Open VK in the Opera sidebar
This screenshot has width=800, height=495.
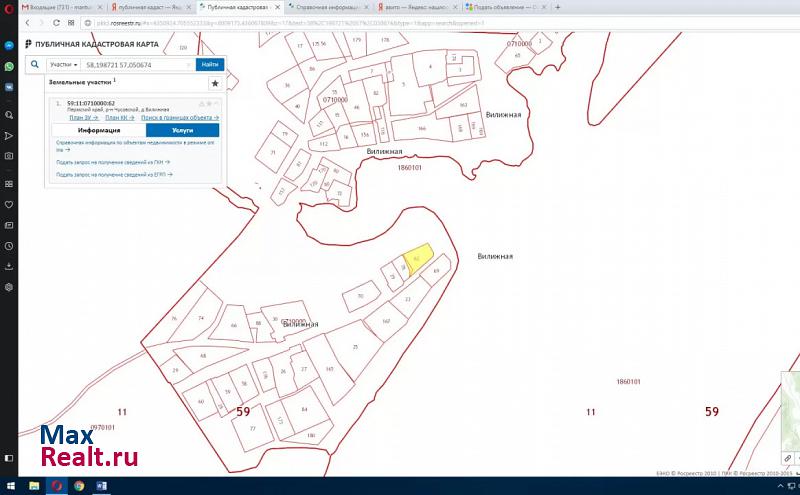click(x=8, y=88)
